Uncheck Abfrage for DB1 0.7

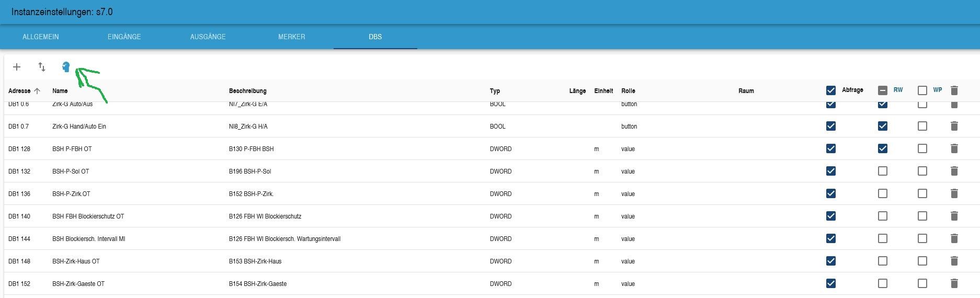[x=831, y=126]
